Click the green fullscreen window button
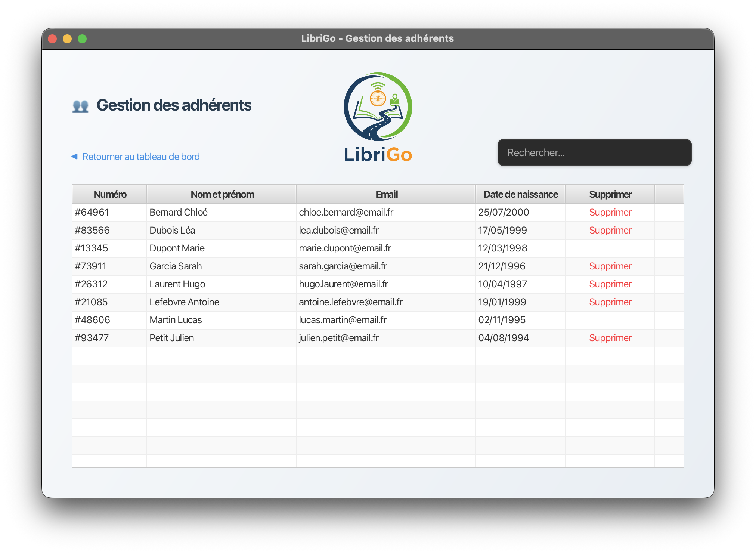Viewport: 756px width, 553px height. point(82,39)
